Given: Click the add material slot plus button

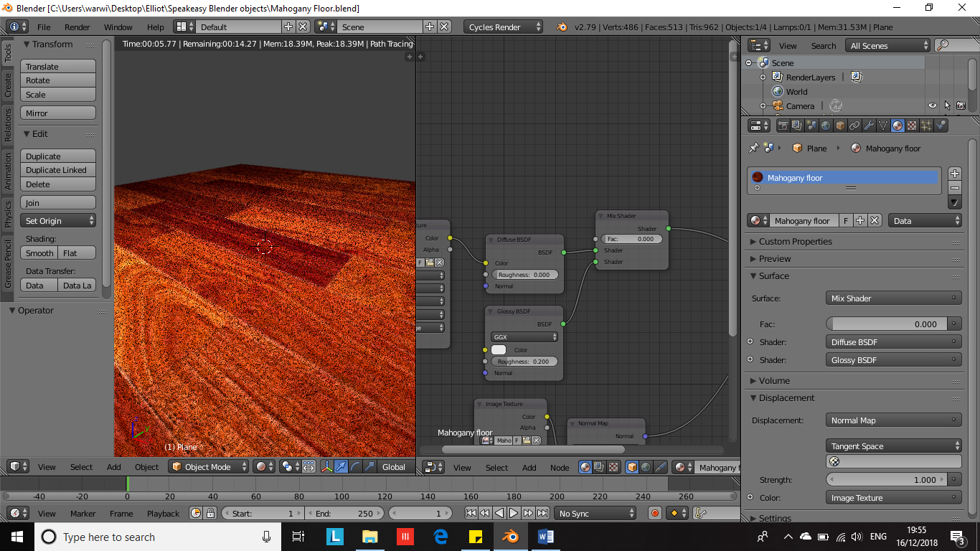Looking at the screenshot, I should pos(954,174).
